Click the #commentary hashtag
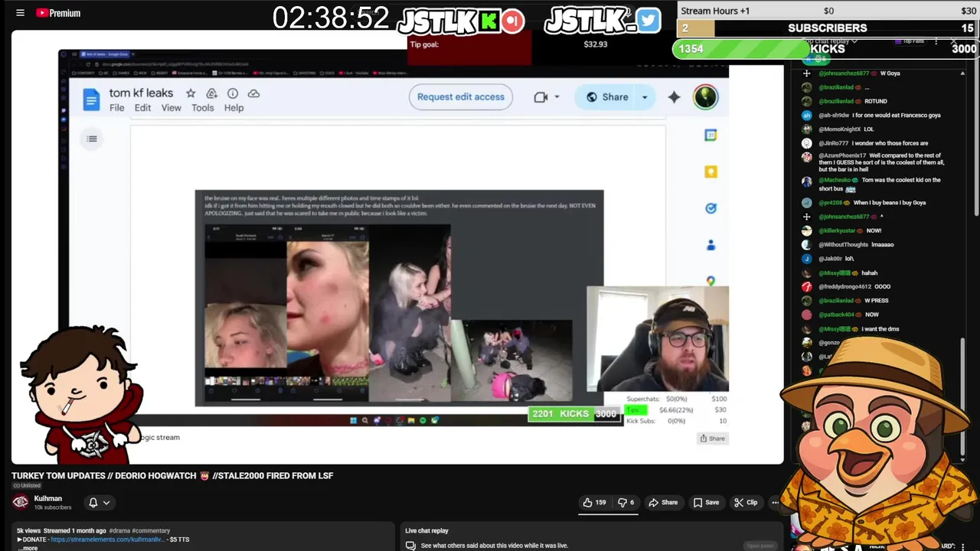980x551 pixels. point(151,530)
